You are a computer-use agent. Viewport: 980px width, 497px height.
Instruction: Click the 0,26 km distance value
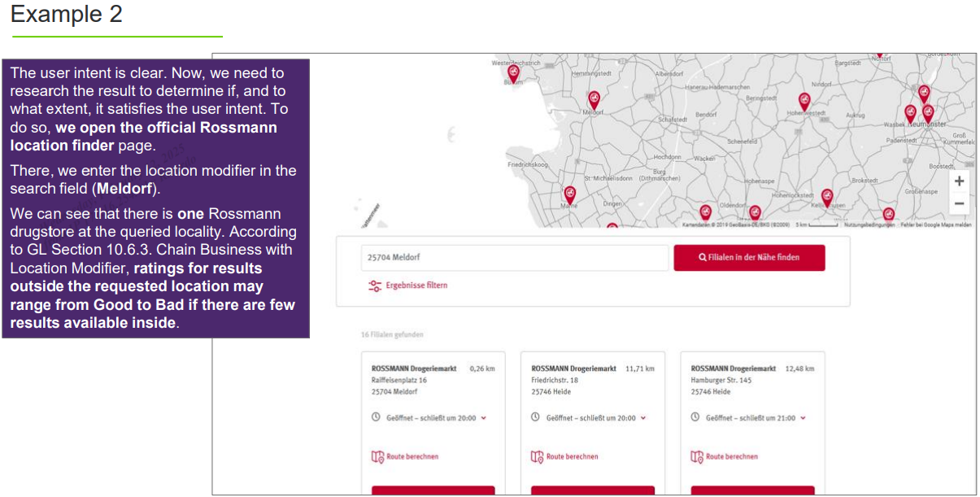[482, 368]
